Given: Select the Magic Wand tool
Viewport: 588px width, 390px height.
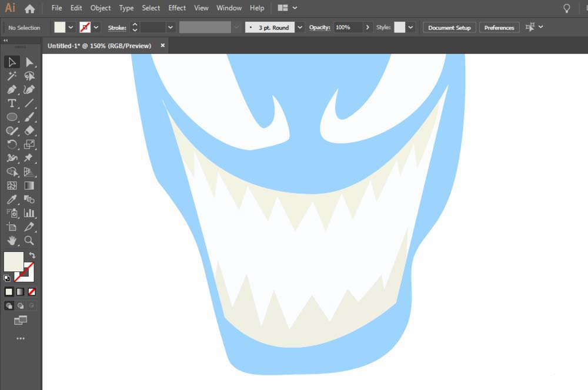Looking at the screenshot, I should pyautogui.click(x=12, y=76).
